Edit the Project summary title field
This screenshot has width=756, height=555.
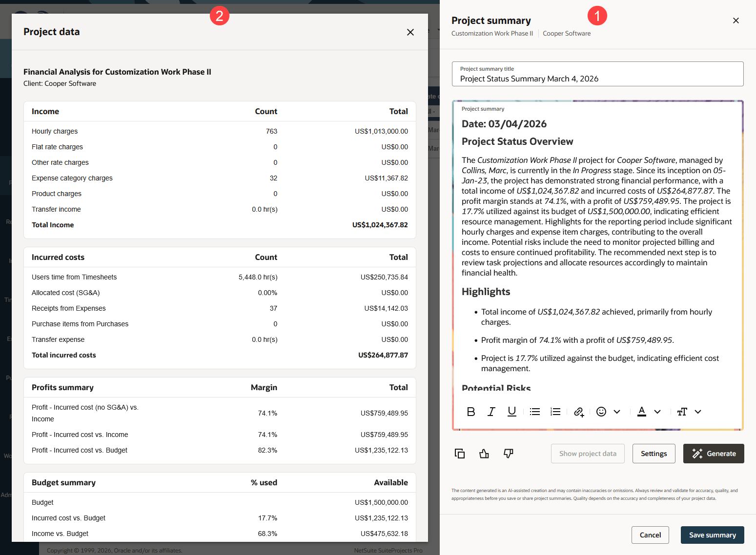click(x=597, y=79)
